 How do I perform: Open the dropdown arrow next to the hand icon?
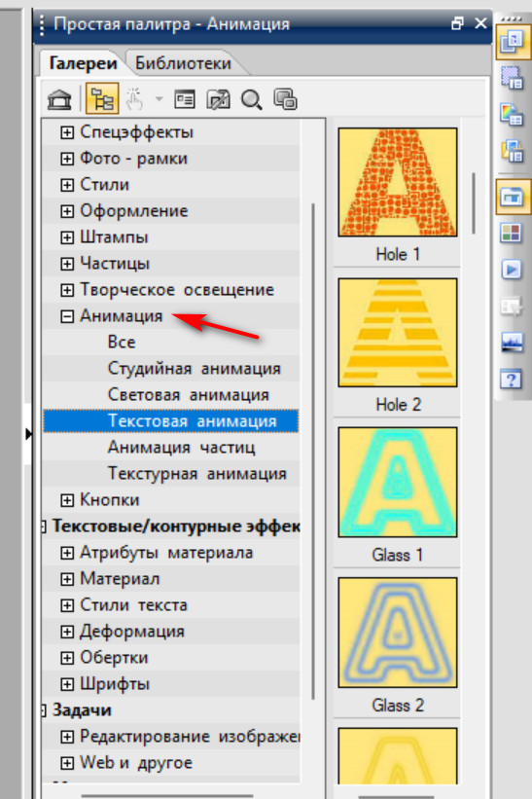click(x=159, y=99)
